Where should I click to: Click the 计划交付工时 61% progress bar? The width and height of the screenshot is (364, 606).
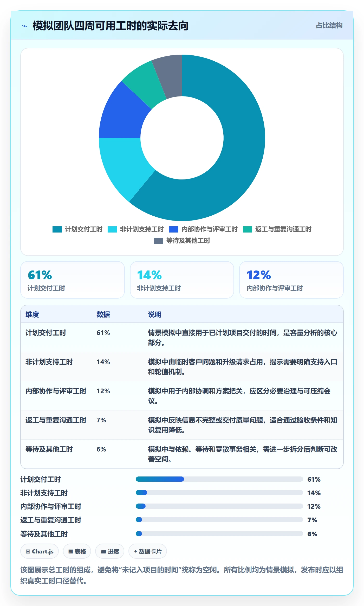219,479
